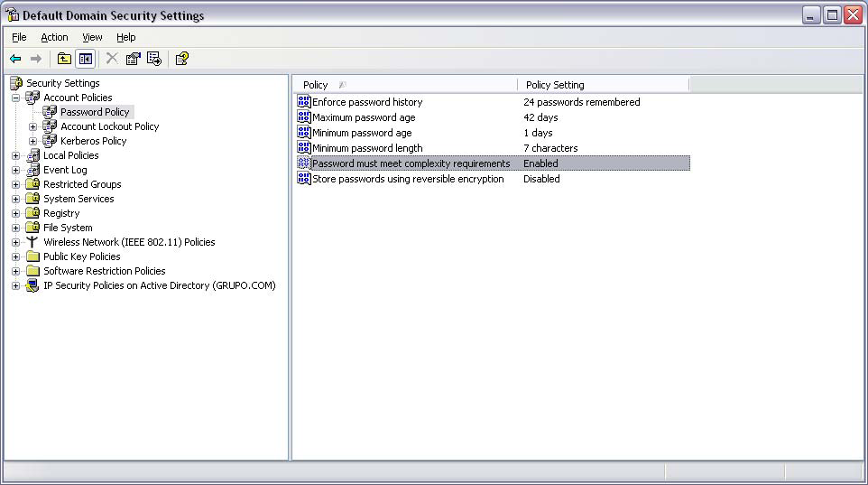Image resolution: width=868 pixels, height=485 pixels.
Task: Go up one level with folder icon
Action: tap(64, 58)
